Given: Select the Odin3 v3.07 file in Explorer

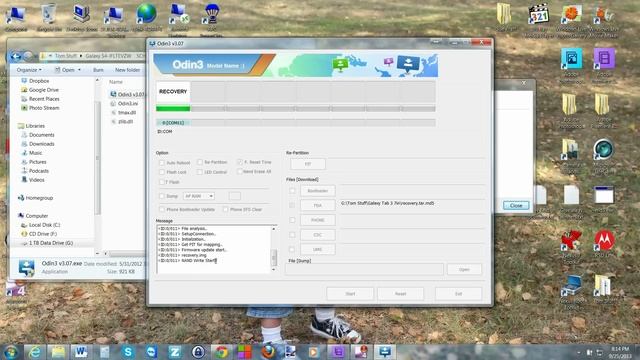Looking at the screenshot, I should [127, 94].
